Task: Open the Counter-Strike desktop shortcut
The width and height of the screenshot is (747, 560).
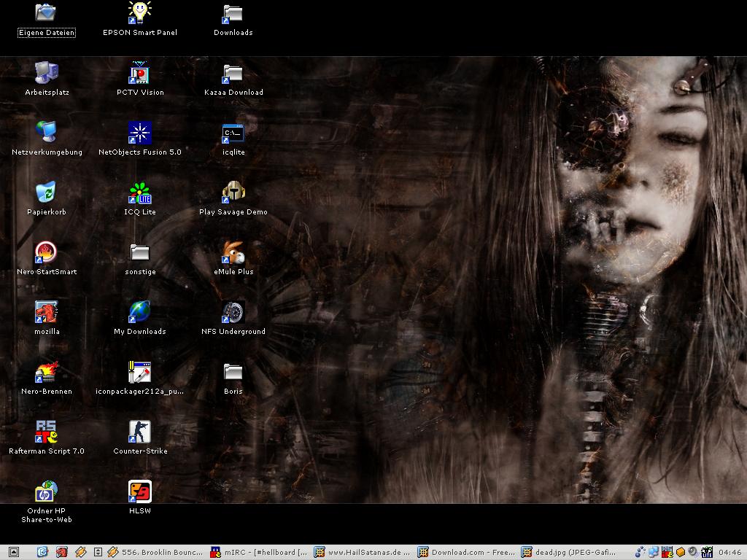Action: [x=139, y=432]
